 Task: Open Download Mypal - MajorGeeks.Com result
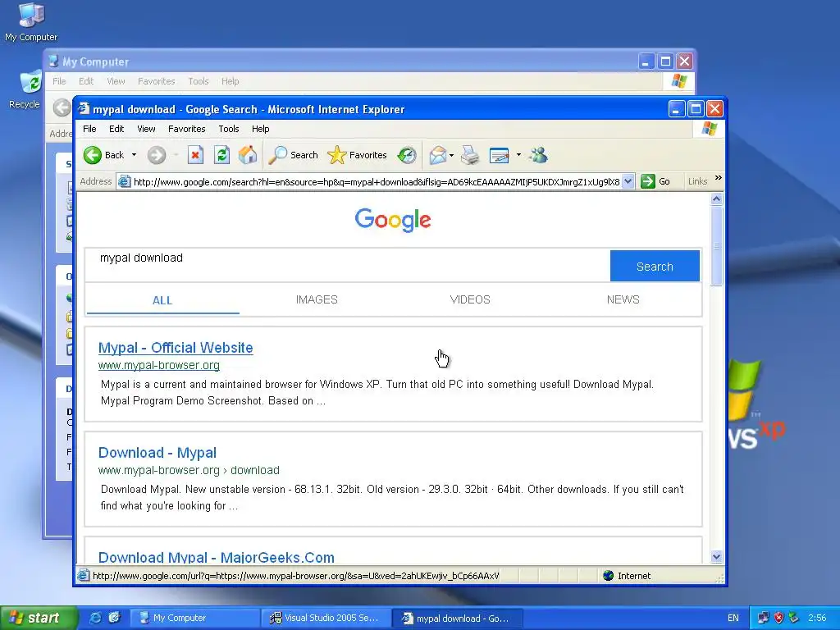(216, 557)
